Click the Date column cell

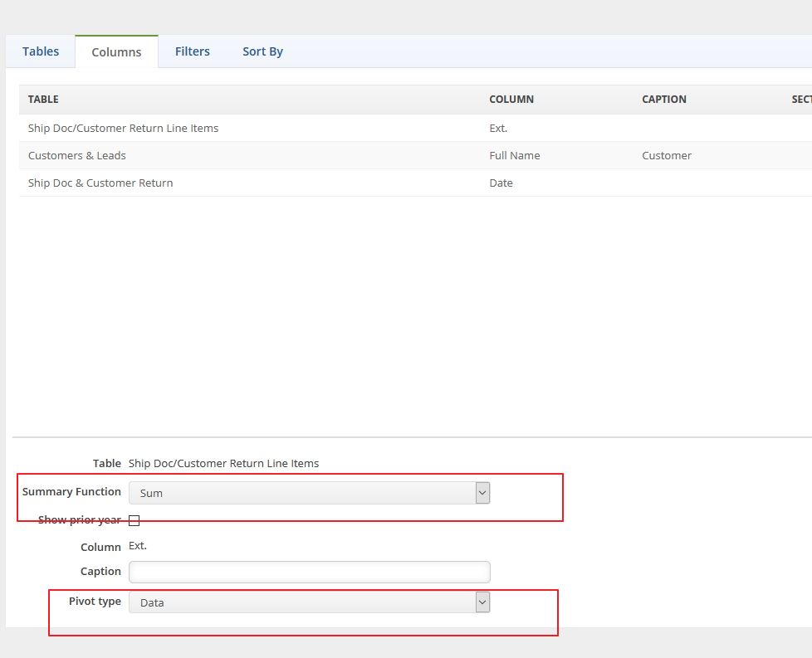501,183
